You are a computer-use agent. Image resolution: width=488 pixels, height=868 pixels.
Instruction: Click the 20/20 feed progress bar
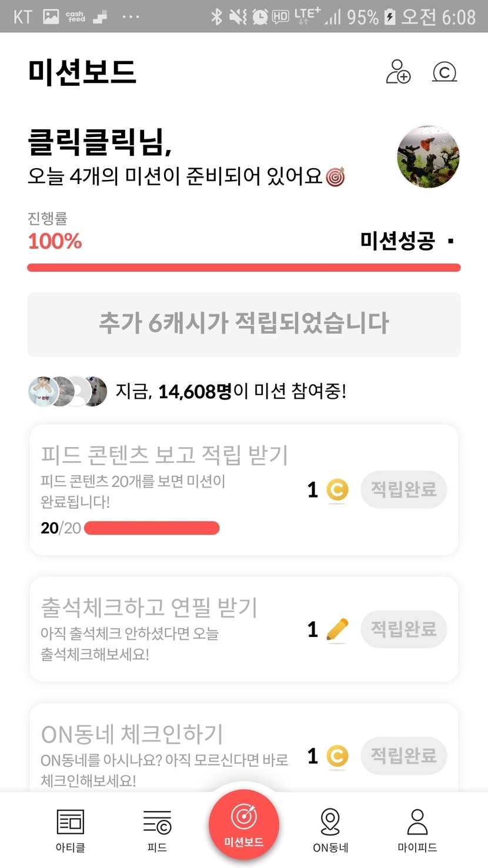(x=152, y=528)
